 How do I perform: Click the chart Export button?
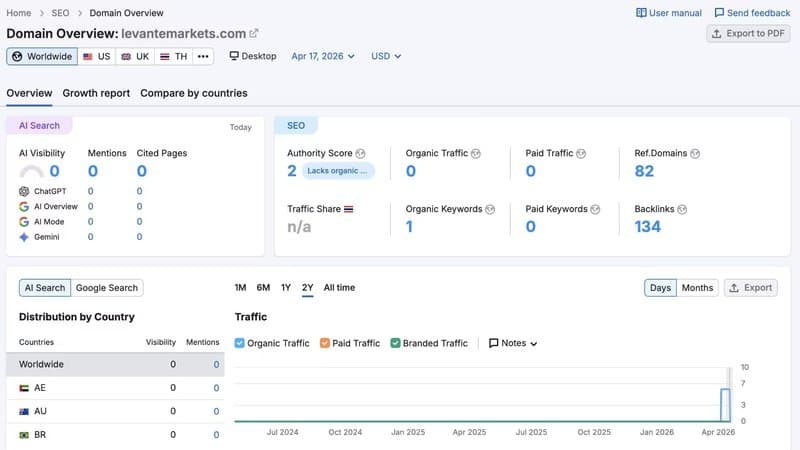point(751,288)
